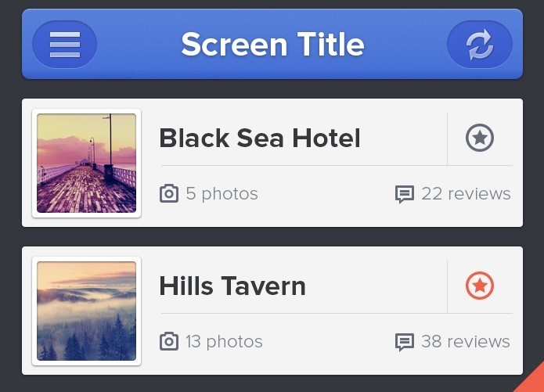This screenshot has height=392, width=544.
Task: Favorite Black Sea Hotel with star
Action: pos(480,138)
